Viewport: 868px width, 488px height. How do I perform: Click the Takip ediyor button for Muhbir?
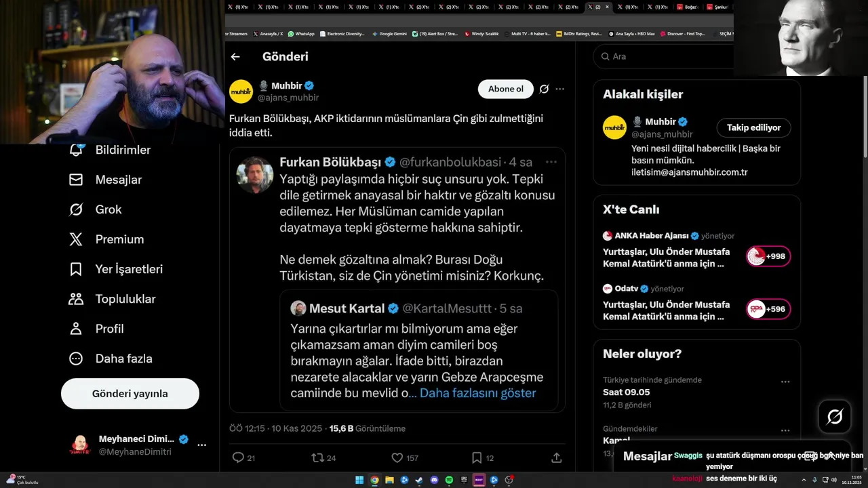753,127
